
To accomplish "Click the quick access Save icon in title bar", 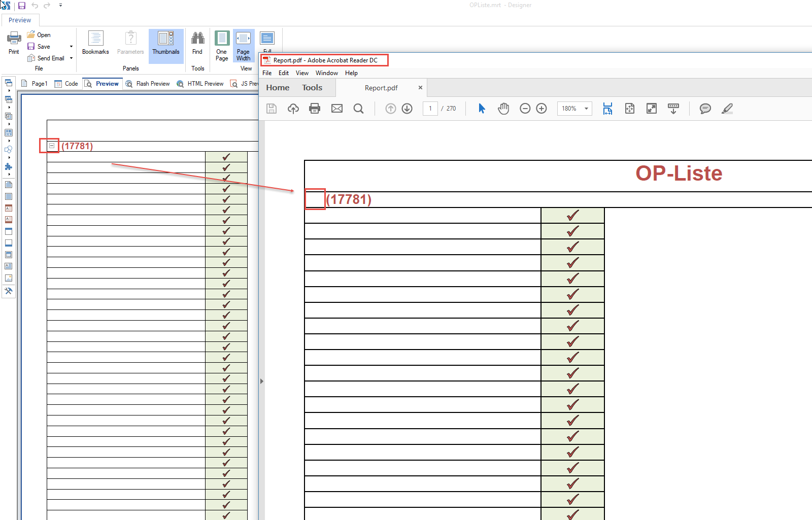I will [22, 6].
